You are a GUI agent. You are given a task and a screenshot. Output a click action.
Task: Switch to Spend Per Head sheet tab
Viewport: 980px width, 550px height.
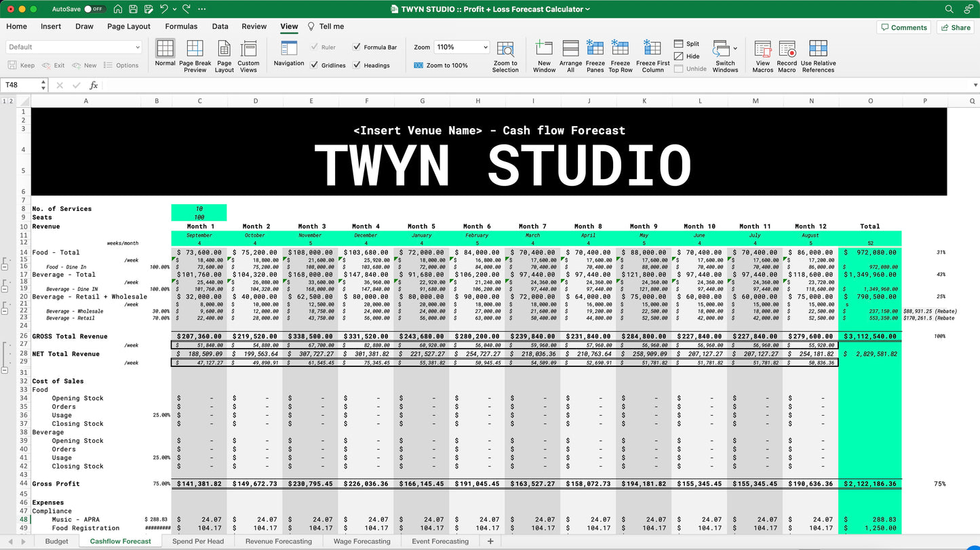click(198, 541)
